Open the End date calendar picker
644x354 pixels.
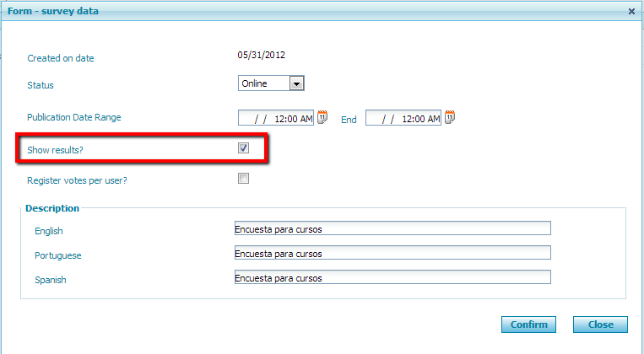click(x=449, y=117)
